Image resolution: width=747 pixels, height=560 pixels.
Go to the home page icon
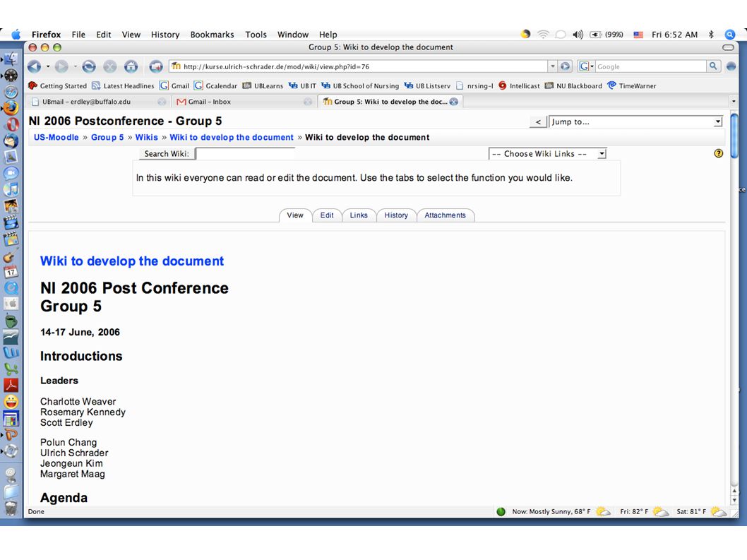pyautogui.click(x=131, y=66)
